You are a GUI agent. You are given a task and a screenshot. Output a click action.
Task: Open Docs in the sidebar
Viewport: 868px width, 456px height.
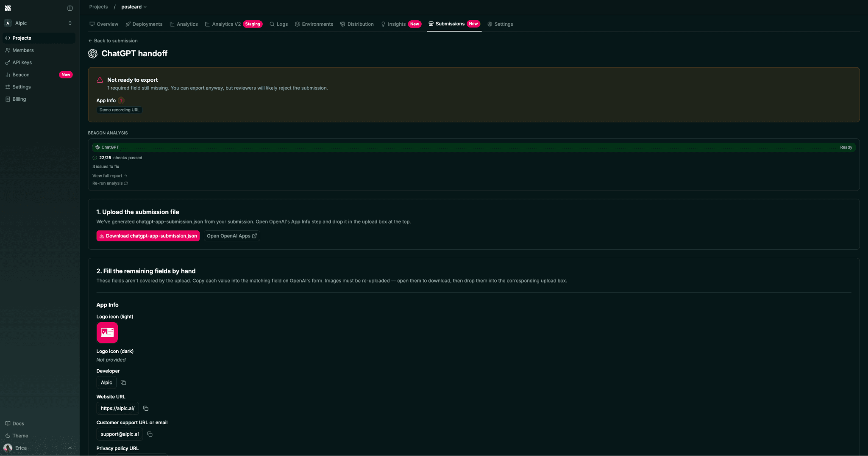pyautogui.click(x=39, y=424)
